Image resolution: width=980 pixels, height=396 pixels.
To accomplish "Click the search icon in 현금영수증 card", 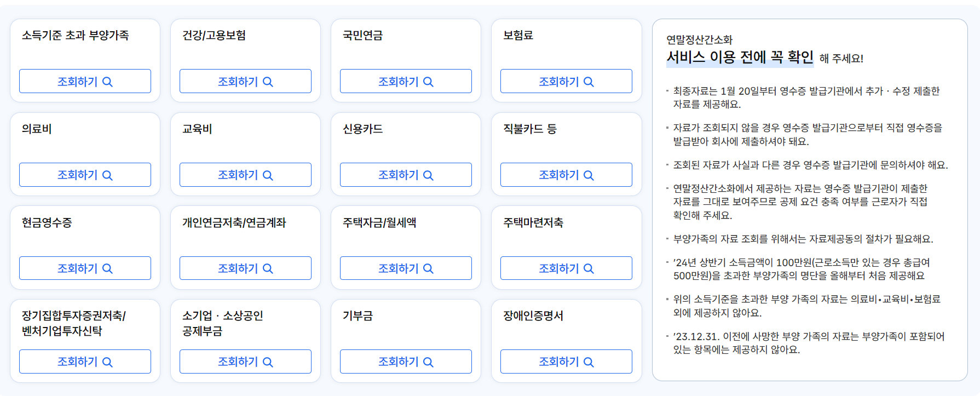I will (x=110, y=268).
